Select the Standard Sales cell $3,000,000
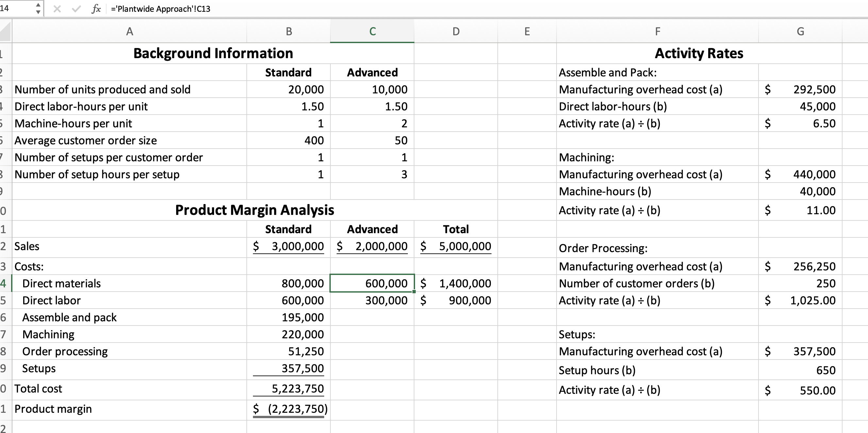 coord(288,246)
